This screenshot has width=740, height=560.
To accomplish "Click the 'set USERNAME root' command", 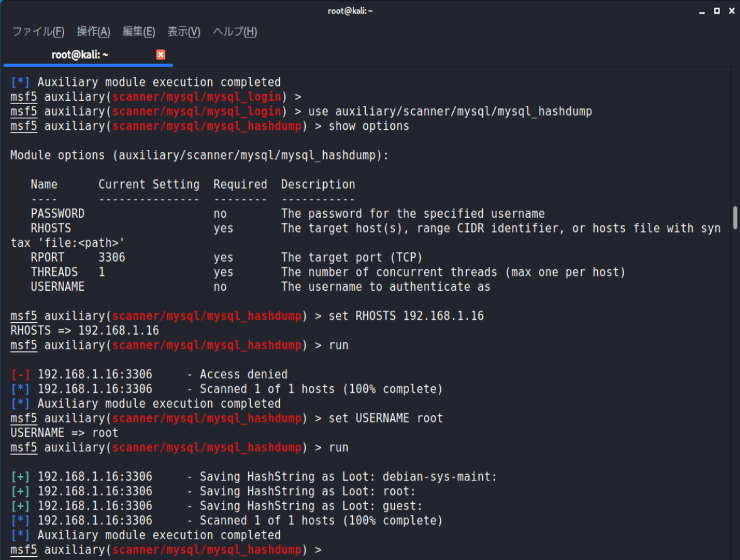I will (x=386, y=419).
